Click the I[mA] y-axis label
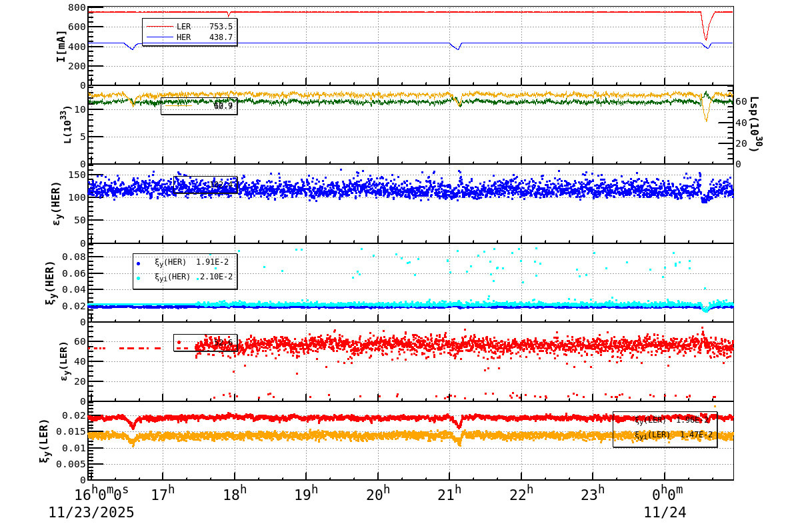 coord(61,46)
